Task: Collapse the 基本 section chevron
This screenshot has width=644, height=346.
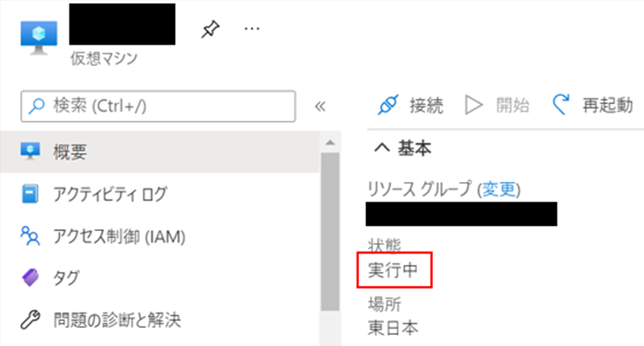Action: tap(382, 148)
